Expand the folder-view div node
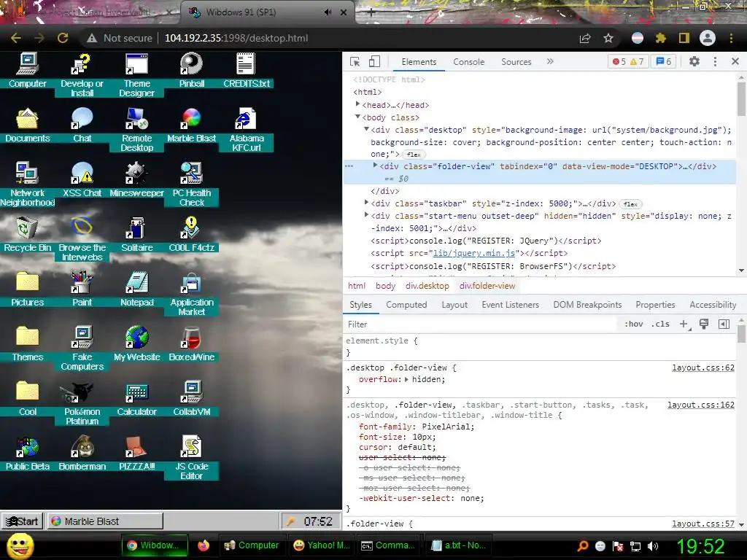 [376, 166]
